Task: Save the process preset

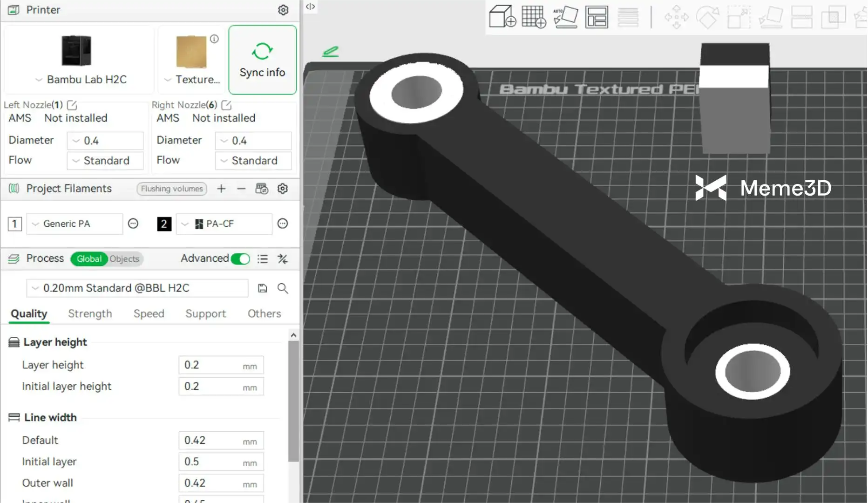Action: click(263, 288)
